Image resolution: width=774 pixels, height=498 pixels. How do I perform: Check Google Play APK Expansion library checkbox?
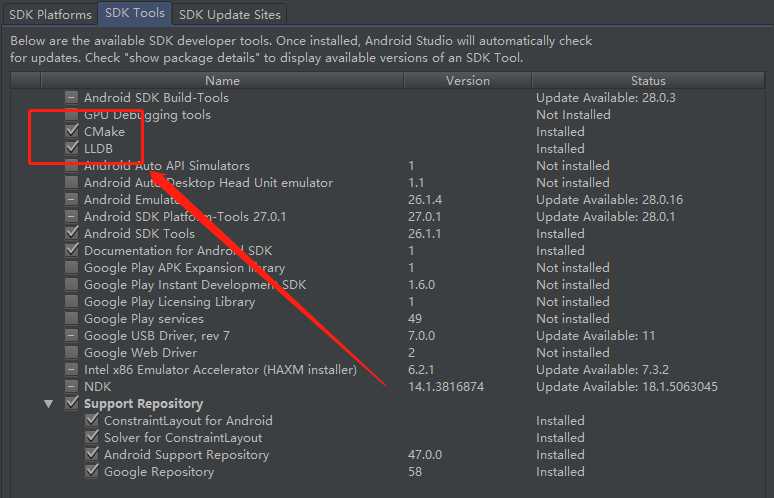(72, 268)
